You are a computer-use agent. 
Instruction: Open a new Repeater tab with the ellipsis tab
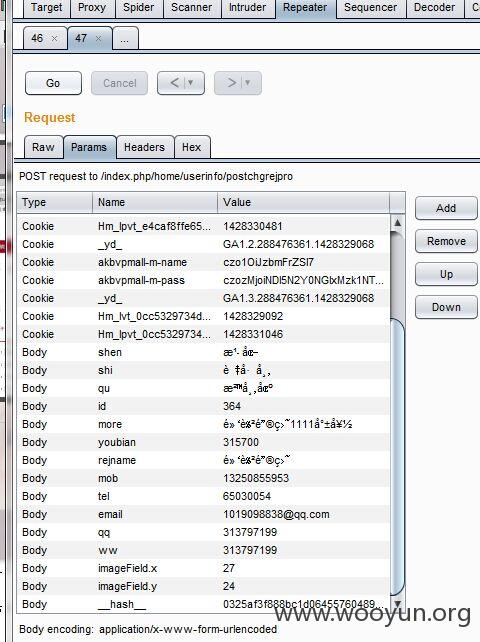click(x=125, y=38)
